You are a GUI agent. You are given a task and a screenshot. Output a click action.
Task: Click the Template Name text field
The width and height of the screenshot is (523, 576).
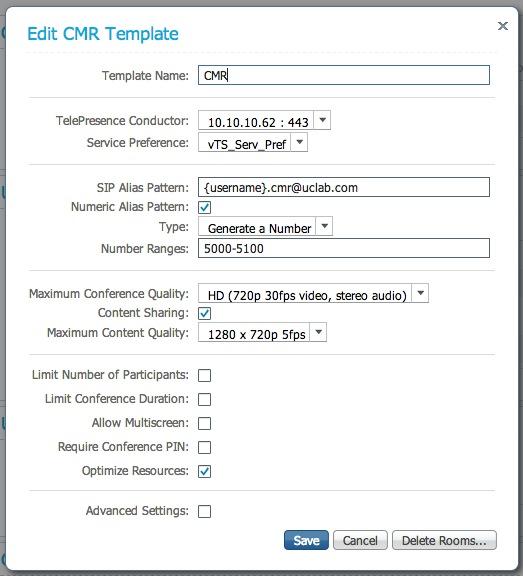(343, 75)
